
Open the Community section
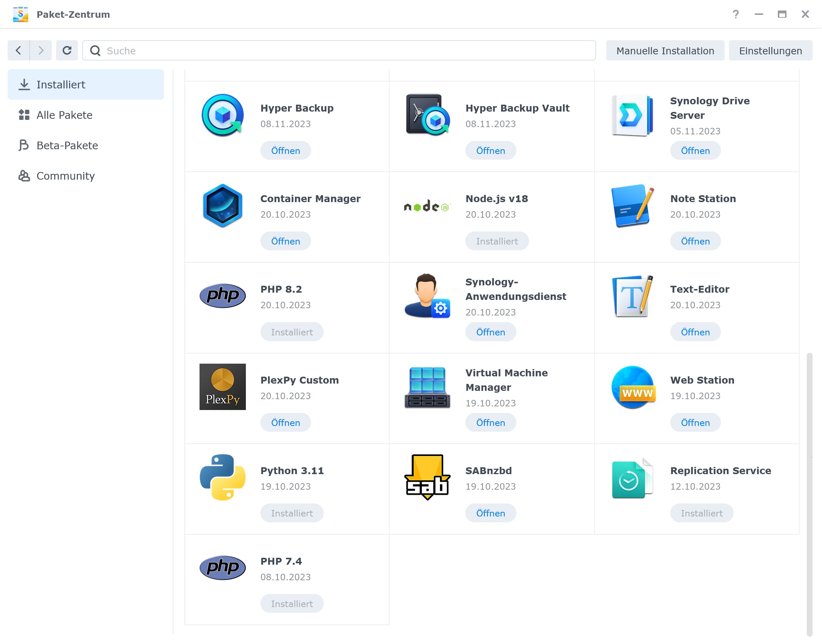tap(66, 176)
